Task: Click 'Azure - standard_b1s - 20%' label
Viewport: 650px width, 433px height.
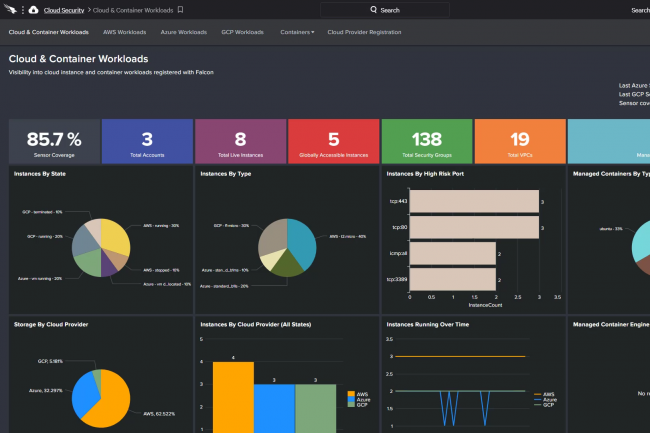Action: [224, 286]
